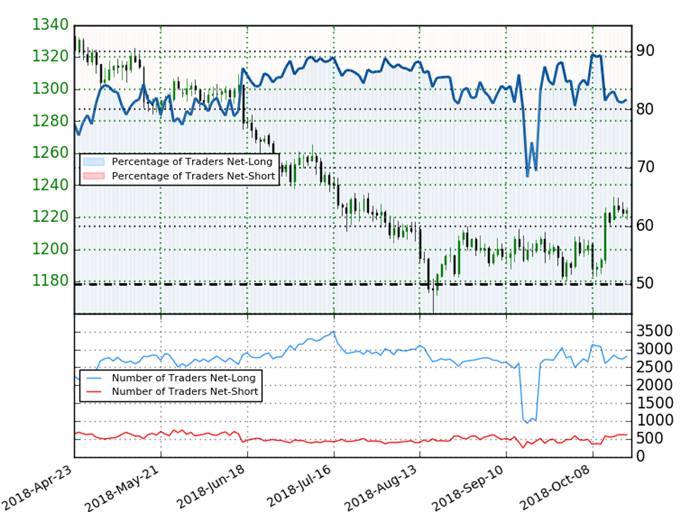This screenshot has width=680, height=512.
Task: Click the 2000 traders axis label
Action: tap(654, 385)
